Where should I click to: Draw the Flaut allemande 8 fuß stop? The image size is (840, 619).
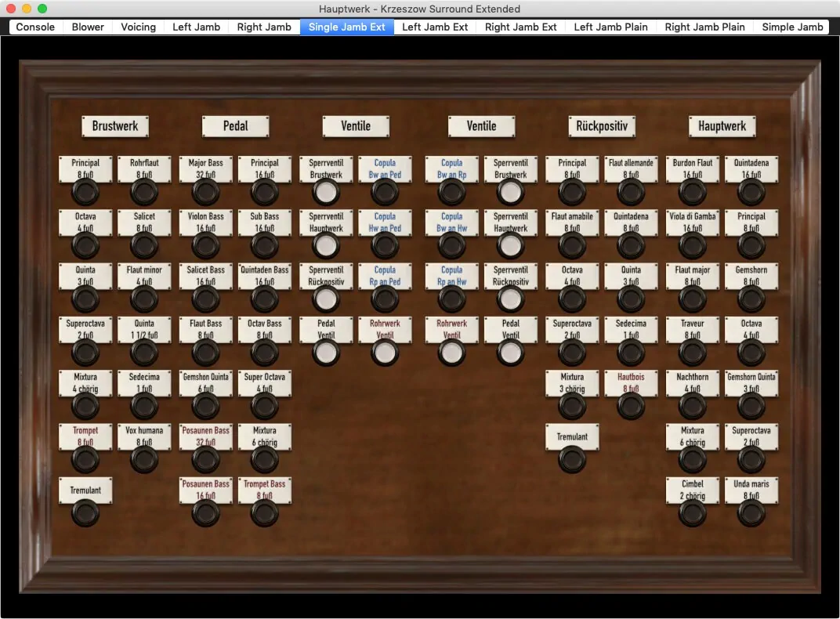631,192
